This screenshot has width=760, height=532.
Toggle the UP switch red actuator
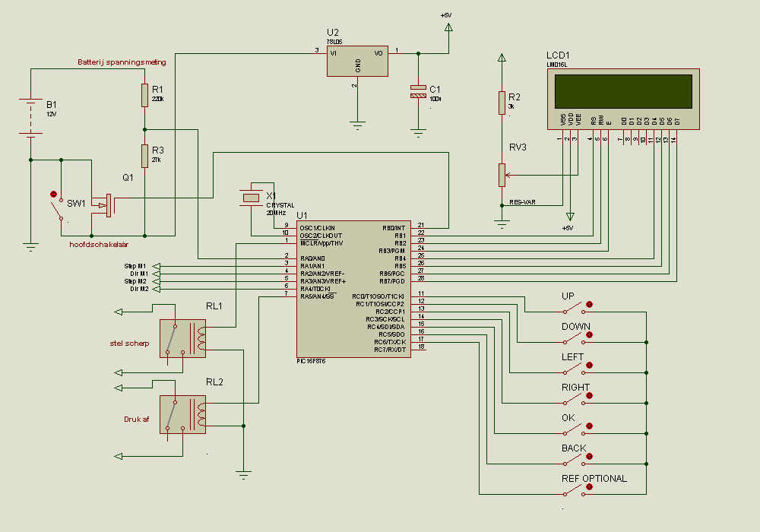[x=589, y=305]
